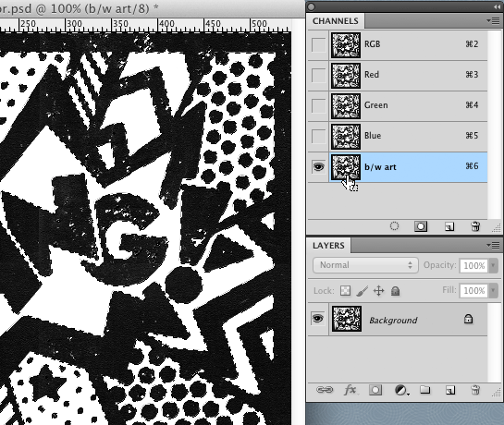The image size is (504, 425).
Task: Open Opacity slider dropdown arrow
Action: coord(493,266)
